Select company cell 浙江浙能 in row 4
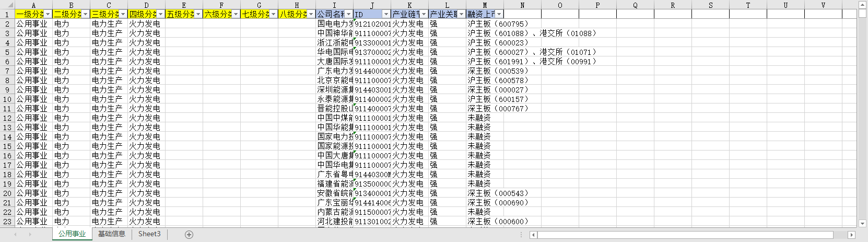This screenshot has width=868, height=242. [334, 42]
